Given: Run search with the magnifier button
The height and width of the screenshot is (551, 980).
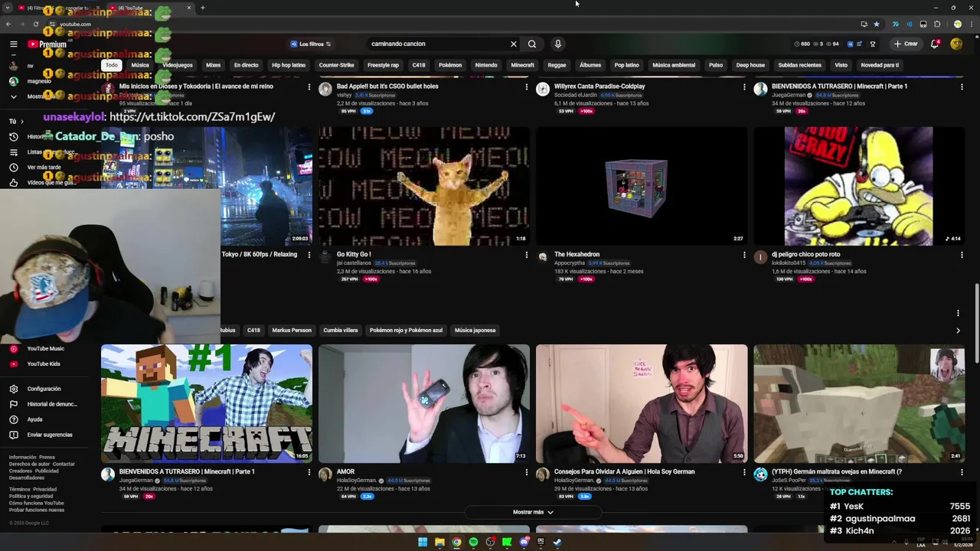Looking at the screenshot, I should click(532, 44).
